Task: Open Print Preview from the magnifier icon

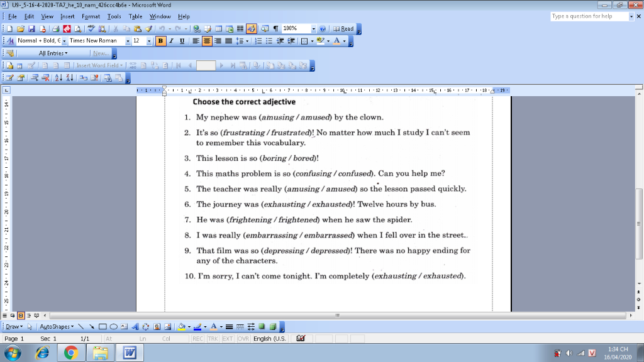Action: [77, 29]
